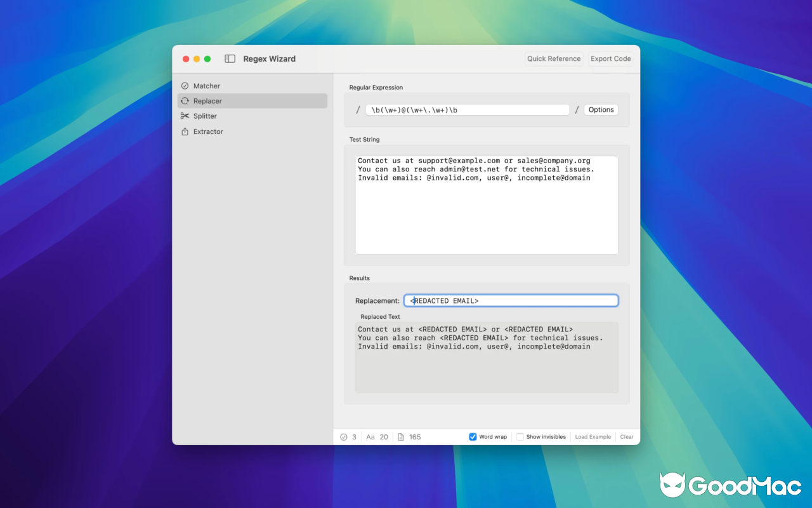Screen dimensions: 812x508
Task: Click the document length icon showing 165
Action: coord(400,436)
